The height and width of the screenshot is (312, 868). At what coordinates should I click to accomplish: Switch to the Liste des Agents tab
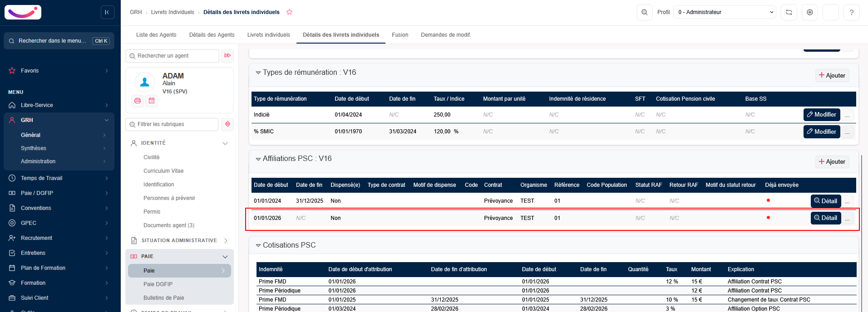click(x=156, y=35)
